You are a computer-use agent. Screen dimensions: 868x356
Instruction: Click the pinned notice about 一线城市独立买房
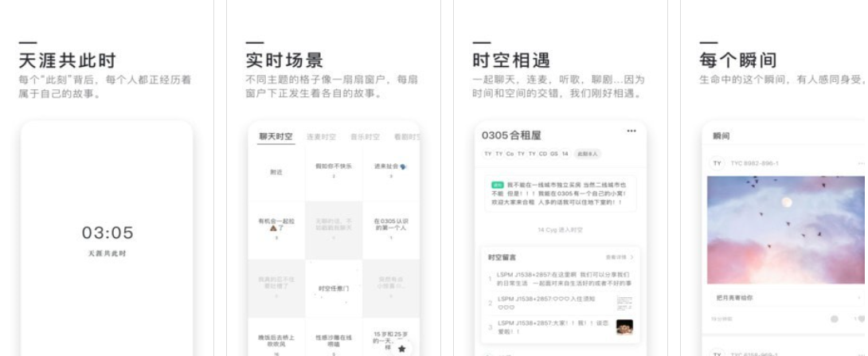pyautogui.click(x=560, y=194)
